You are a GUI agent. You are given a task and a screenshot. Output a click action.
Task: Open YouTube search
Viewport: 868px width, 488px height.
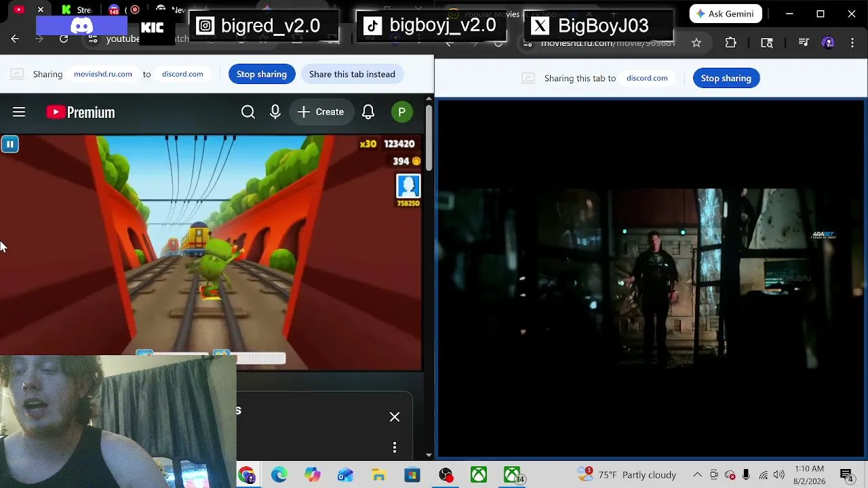248,112
